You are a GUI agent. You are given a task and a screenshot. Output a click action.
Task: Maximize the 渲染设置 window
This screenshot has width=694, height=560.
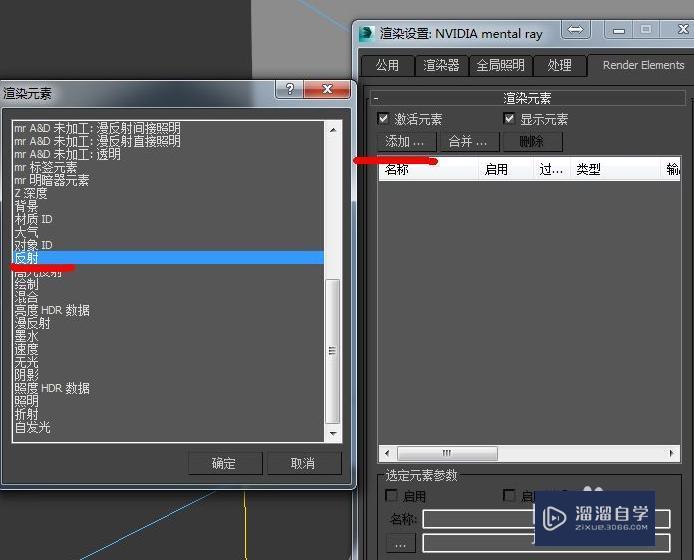coord(646,30)
